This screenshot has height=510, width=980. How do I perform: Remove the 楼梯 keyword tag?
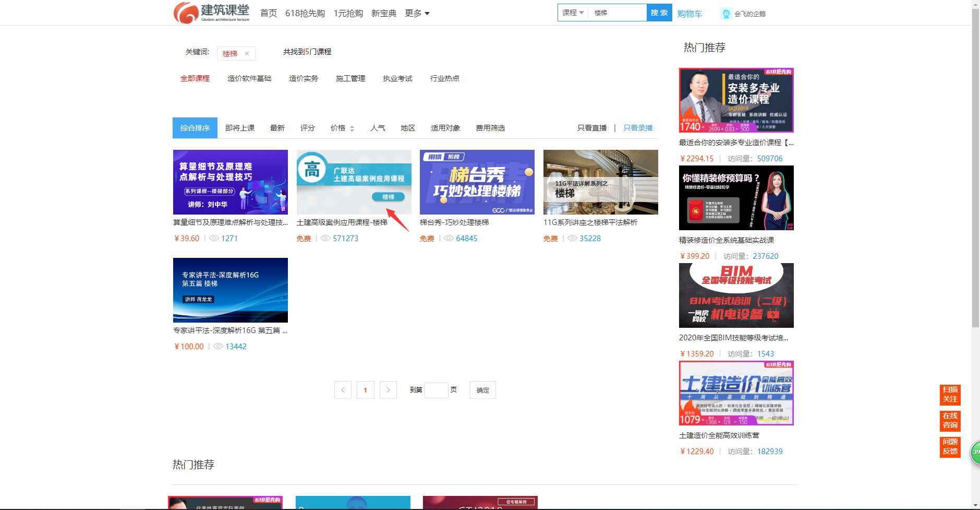click(247, 54)
